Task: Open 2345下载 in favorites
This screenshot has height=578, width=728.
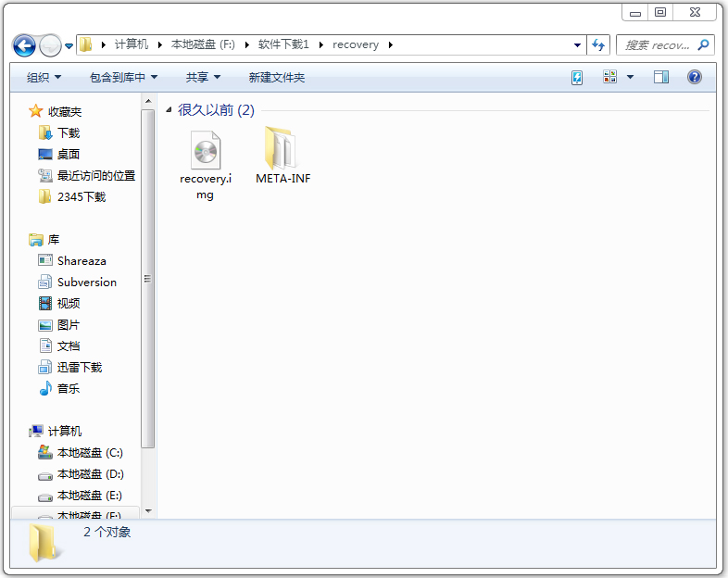Action: pos(82,197)
